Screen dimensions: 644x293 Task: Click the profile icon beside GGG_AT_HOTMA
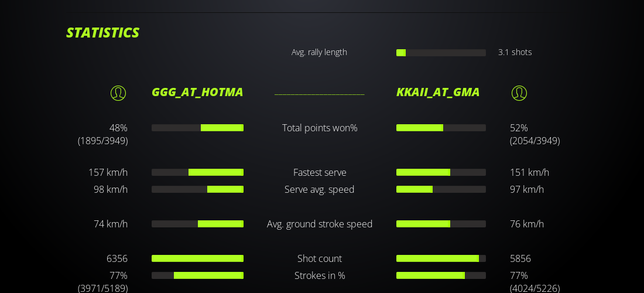coord(118,93)
